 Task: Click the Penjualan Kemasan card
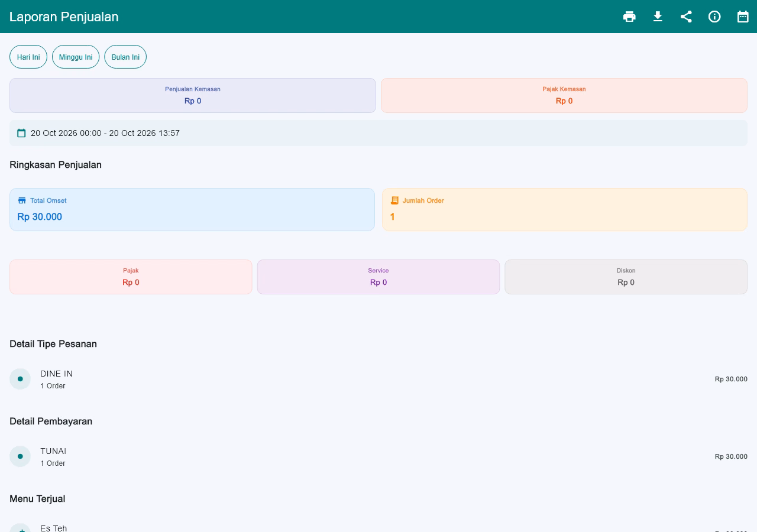[x=193, y=95]
